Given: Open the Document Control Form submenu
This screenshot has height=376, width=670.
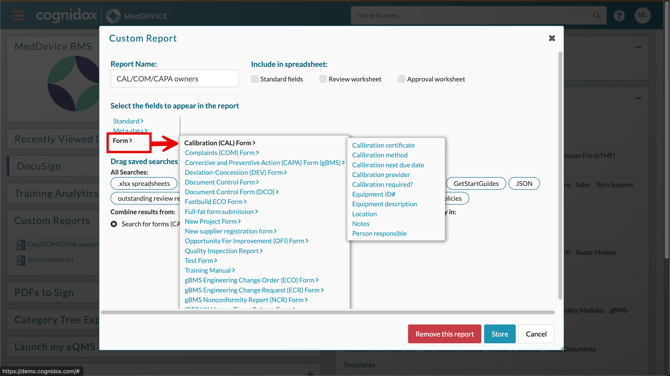Looking at the screenshot, I should (221, 182).
